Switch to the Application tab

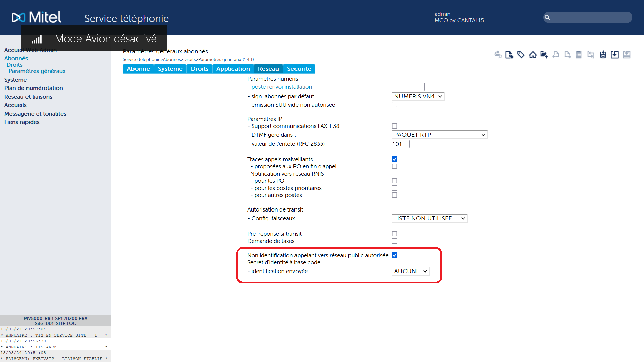233,69
